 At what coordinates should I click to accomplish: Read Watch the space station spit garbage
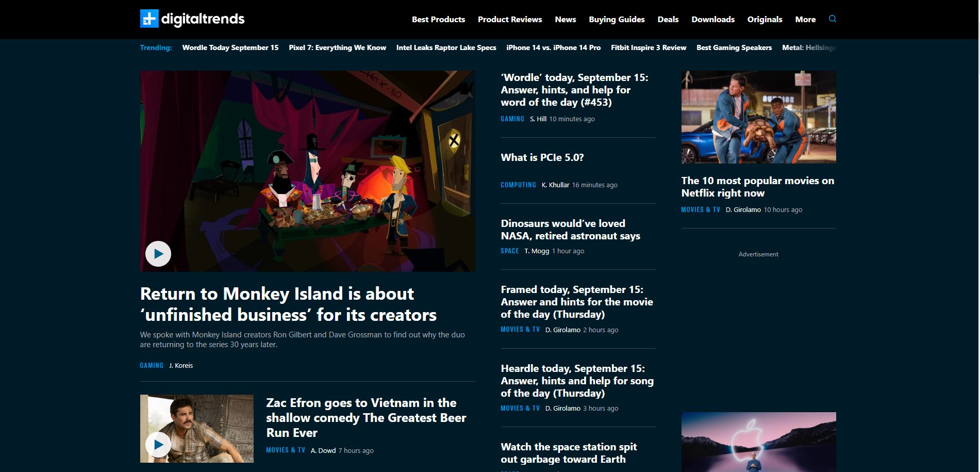click(569, 453)
